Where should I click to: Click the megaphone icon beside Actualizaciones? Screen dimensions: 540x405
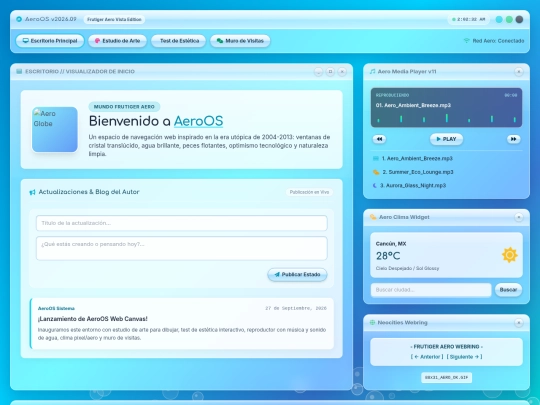click(x=32, y=192)
